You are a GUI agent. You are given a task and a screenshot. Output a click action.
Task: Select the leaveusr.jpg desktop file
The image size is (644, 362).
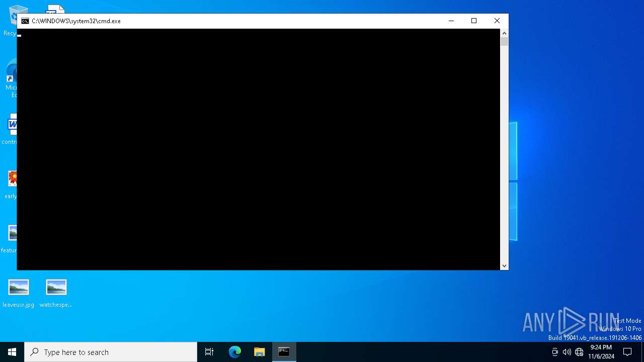click(x=19, y=293)
